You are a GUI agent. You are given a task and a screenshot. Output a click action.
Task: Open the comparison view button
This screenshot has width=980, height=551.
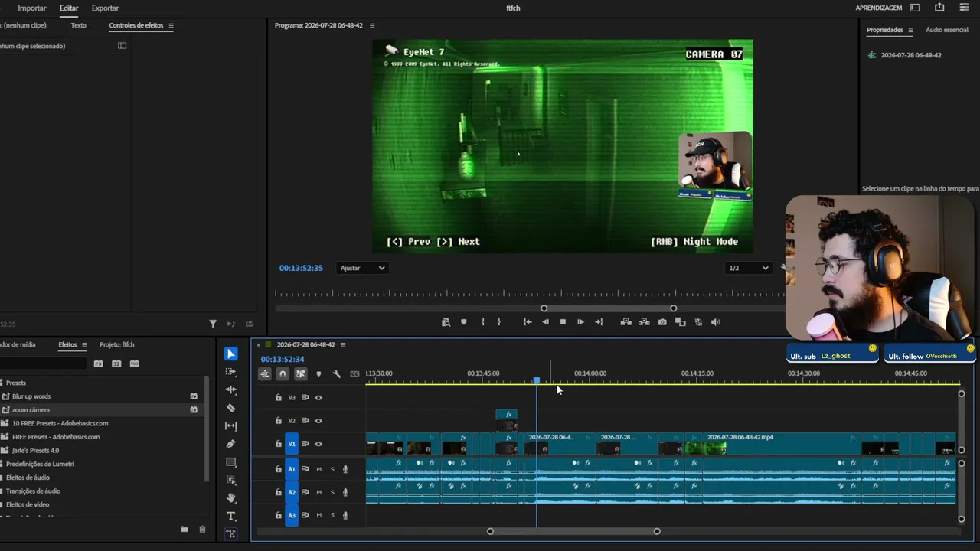click(x=680, y=322)
